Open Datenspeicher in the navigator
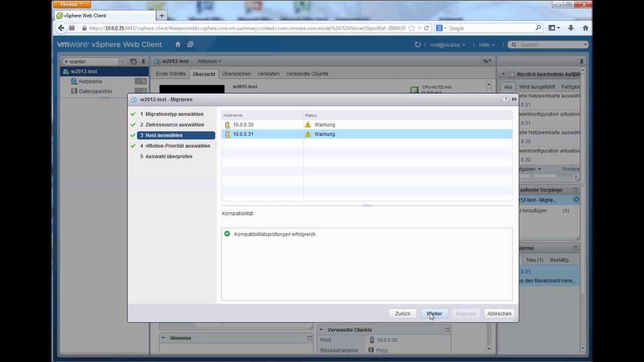 tap(96, 91)
